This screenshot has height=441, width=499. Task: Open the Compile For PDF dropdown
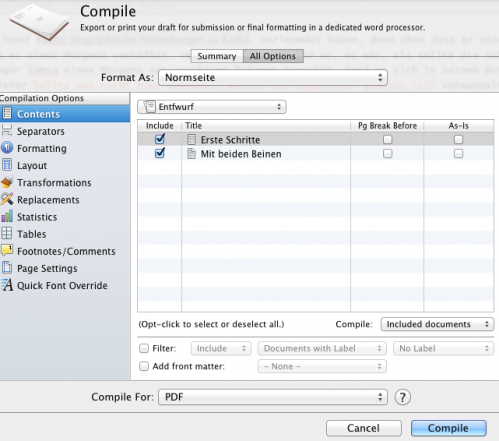coord(273,397)
